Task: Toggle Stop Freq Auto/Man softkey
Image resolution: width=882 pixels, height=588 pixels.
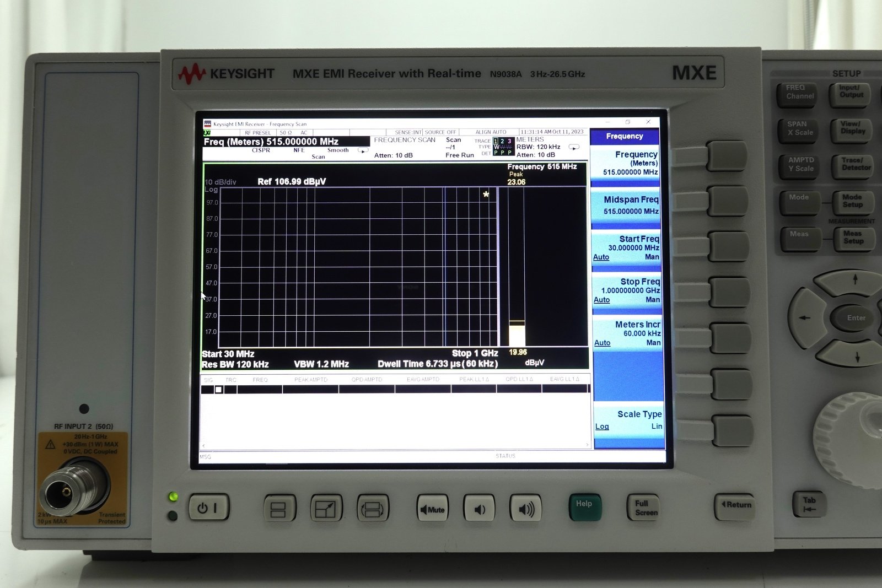Action: (627, 291)
